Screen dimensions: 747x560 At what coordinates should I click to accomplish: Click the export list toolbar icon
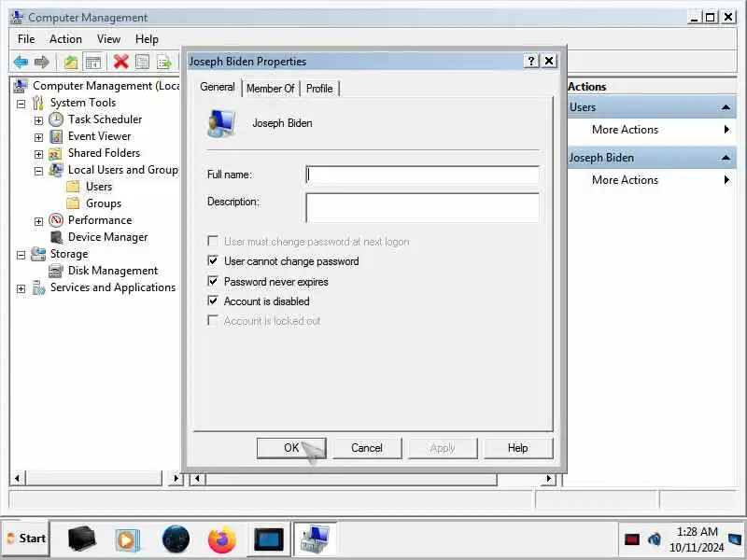tap(164, 62)
